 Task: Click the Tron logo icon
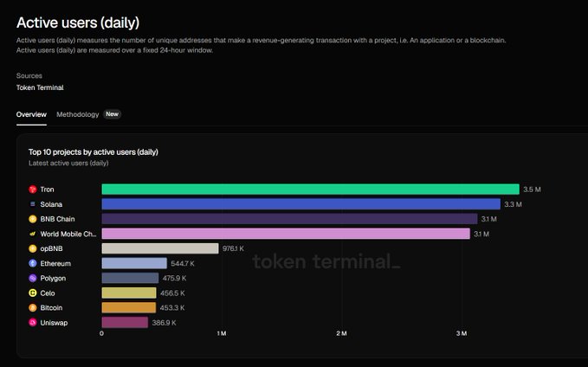pos(33,190)
